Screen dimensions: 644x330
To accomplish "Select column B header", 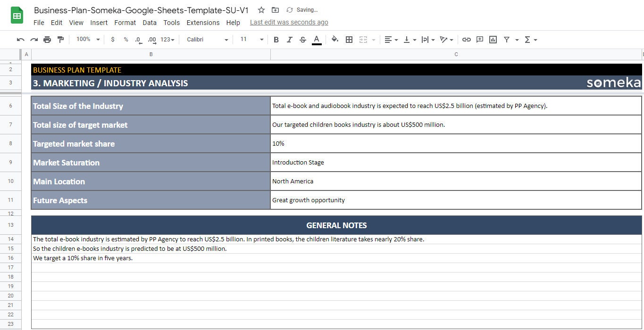I will click(x=151, y=54).
